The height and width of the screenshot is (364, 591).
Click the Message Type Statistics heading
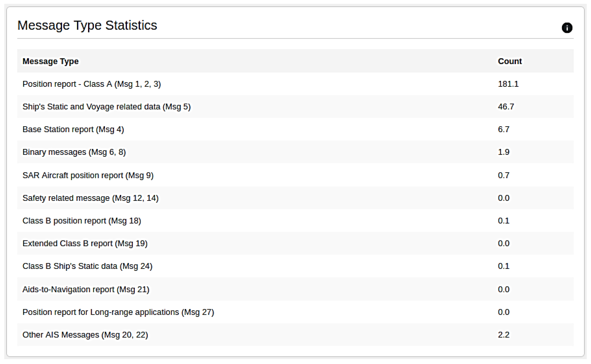point(87,25)
